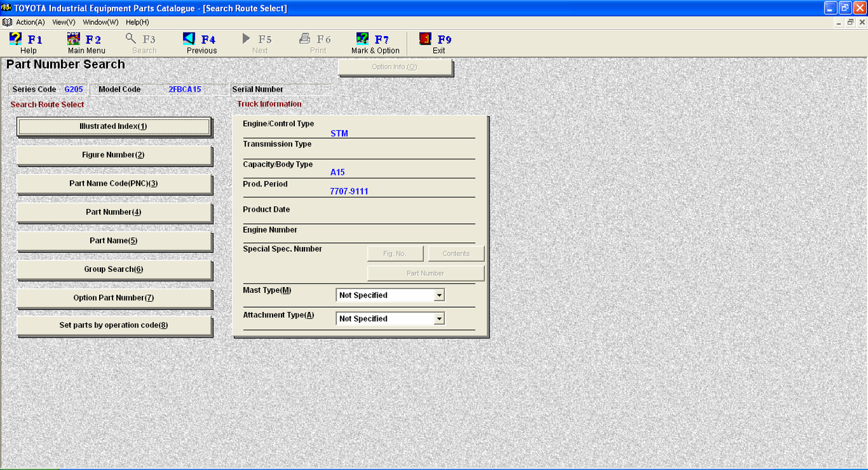The width and height of the screenshot is (868, 470).
Task: Open Help with the F1 icon
Action: [26, 43]
